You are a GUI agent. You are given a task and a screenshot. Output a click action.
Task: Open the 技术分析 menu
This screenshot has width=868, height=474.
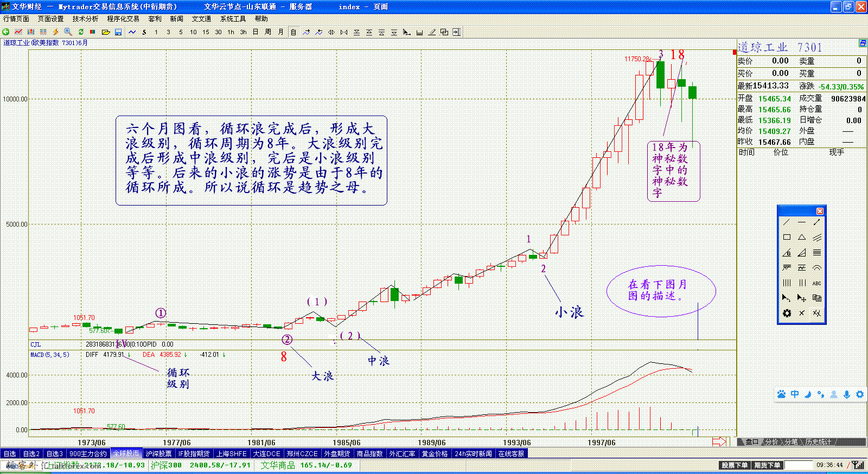[x=85, y=19]
